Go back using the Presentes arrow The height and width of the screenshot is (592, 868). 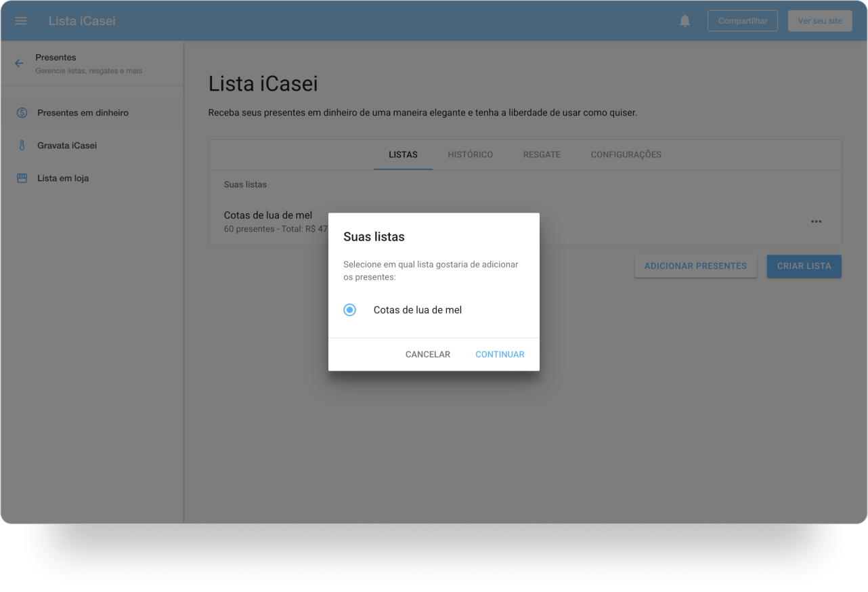(19, 64)
